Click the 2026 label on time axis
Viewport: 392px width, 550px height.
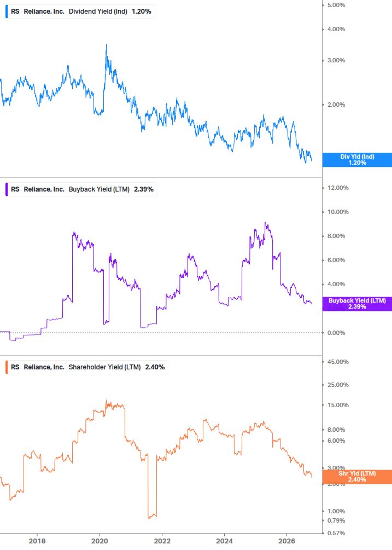point(286,541)
